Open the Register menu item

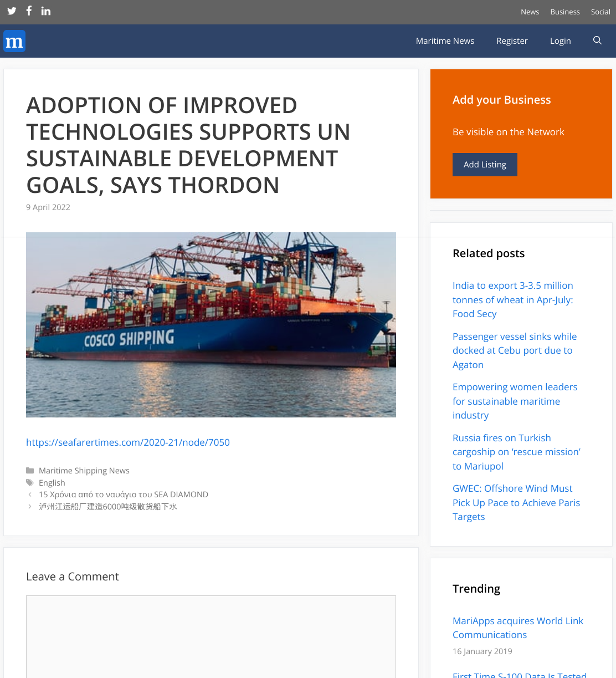point(512,41)
